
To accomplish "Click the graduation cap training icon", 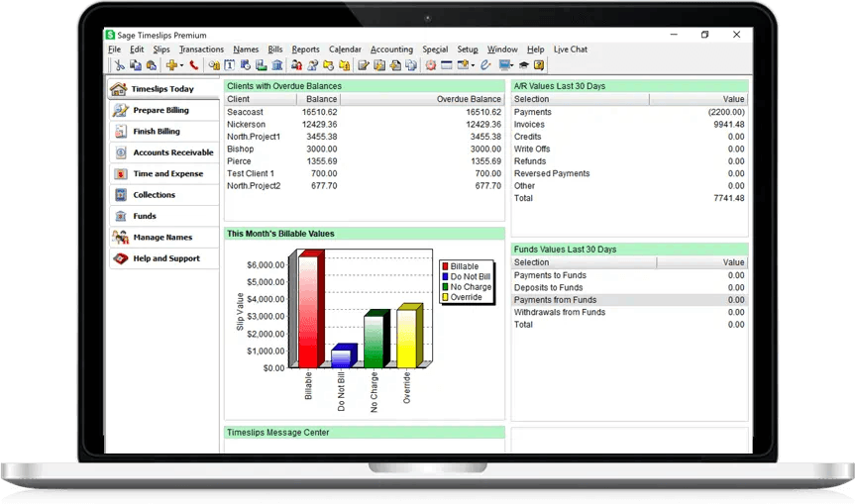I will coord(523,65).
